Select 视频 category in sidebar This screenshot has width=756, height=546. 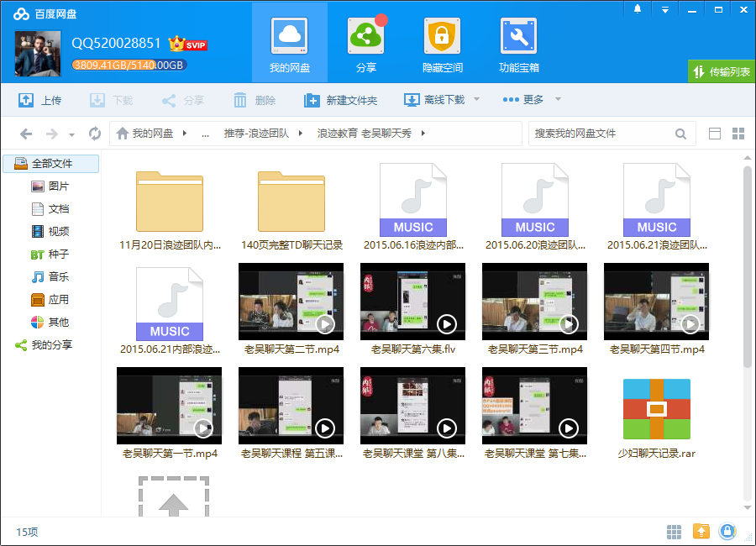click(x=50, y=232)
